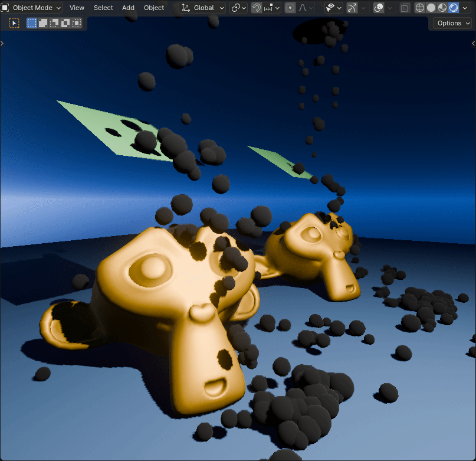Viewport: 476px width, 461px height.
Task: Select the tweak select tool icon
Action: coord(14,23)
